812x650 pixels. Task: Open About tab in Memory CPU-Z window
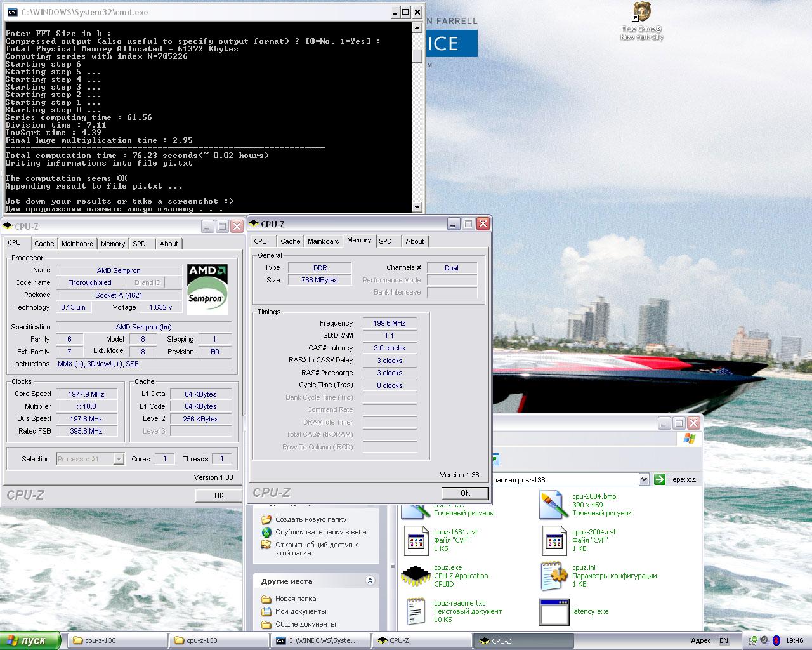coord(415,241)
